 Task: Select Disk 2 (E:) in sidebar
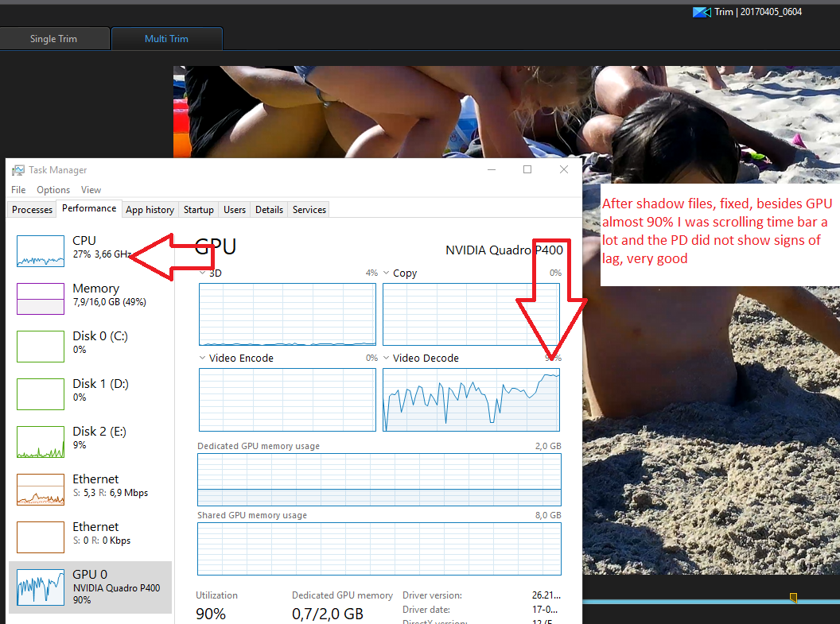90,441
